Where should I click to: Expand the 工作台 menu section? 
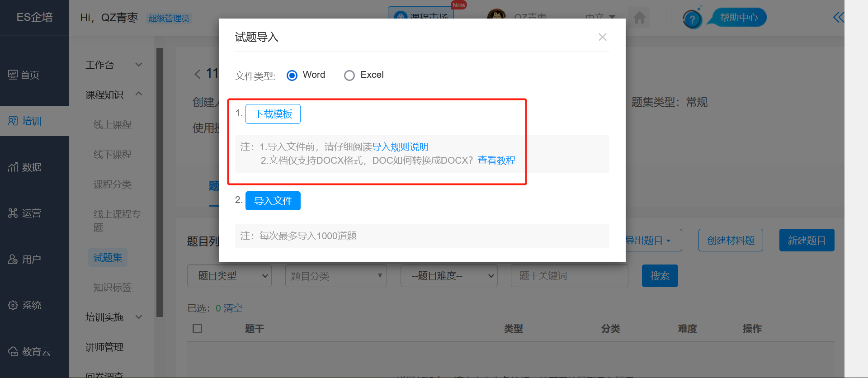click(x=113, y=65)
